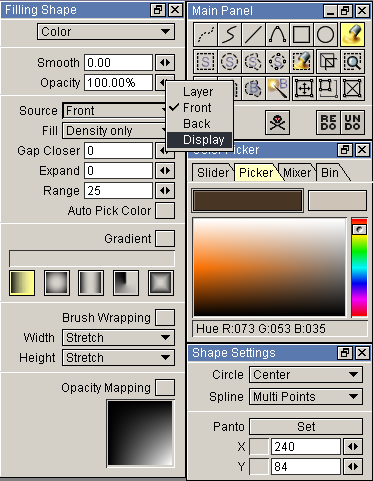
Task: Open the Height Stretch dropdown
Action: [x=118, y=358]
